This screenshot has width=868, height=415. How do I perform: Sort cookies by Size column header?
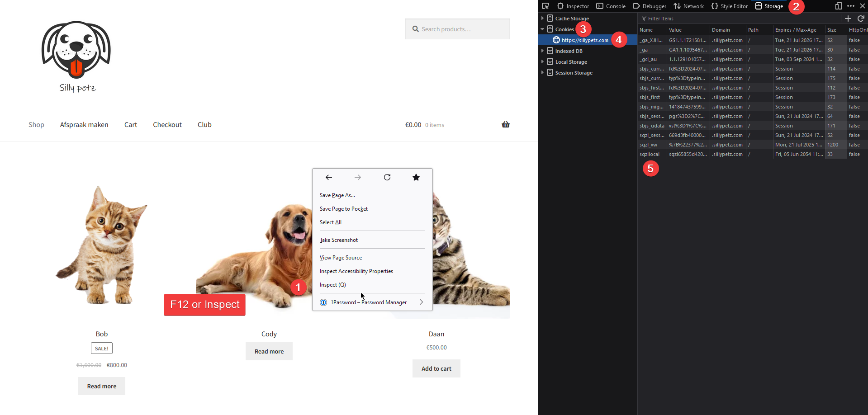836,30
